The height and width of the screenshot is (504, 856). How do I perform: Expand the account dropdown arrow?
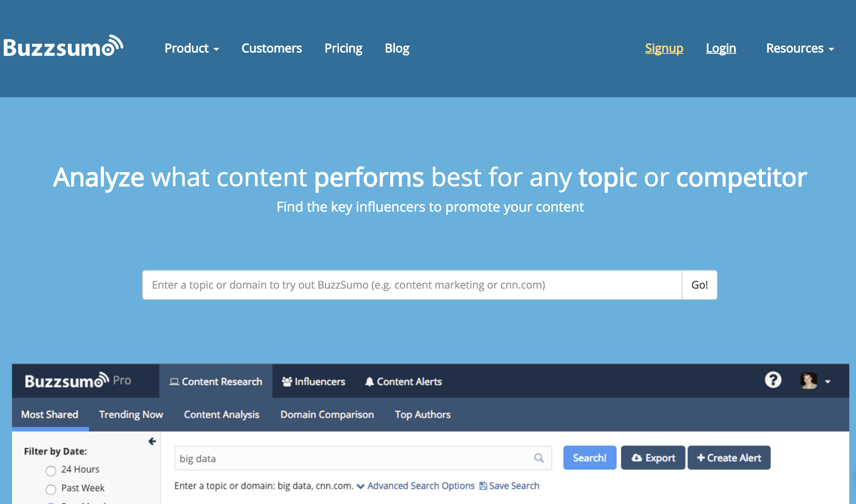point(828,382)
